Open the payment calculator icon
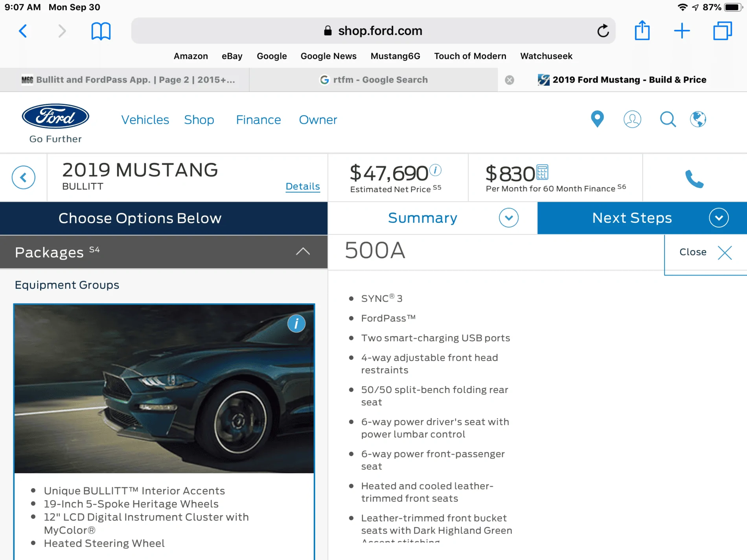This screenshot has width=747, height=560. 542,172
